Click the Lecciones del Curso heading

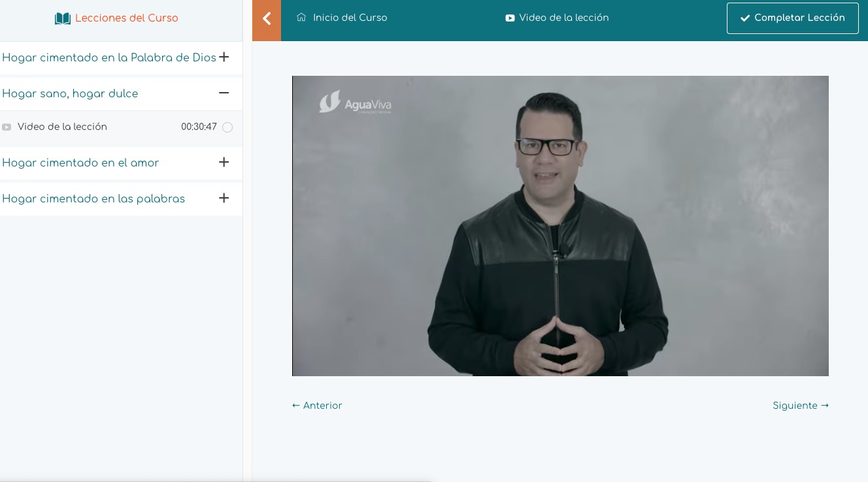[126, 18]
